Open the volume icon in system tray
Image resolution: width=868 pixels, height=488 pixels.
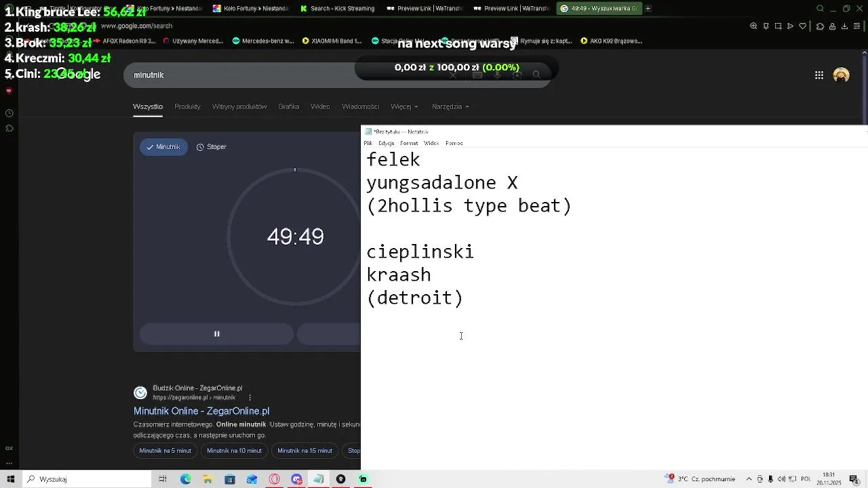pyautogui.click(x=781, y=479)
